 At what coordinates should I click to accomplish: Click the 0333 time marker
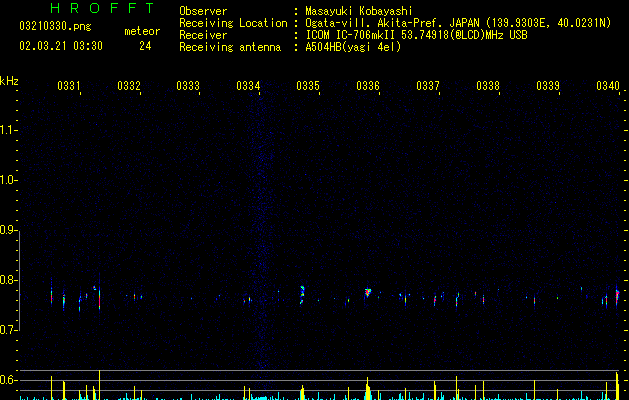tap(188, 85)
